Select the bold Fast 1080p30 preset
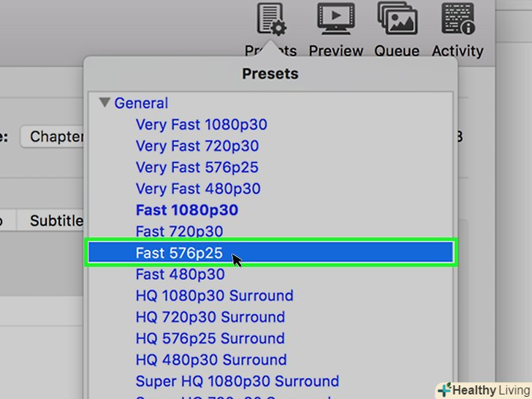532x399 pixels. pyautogui.click(x=187, y=210)
